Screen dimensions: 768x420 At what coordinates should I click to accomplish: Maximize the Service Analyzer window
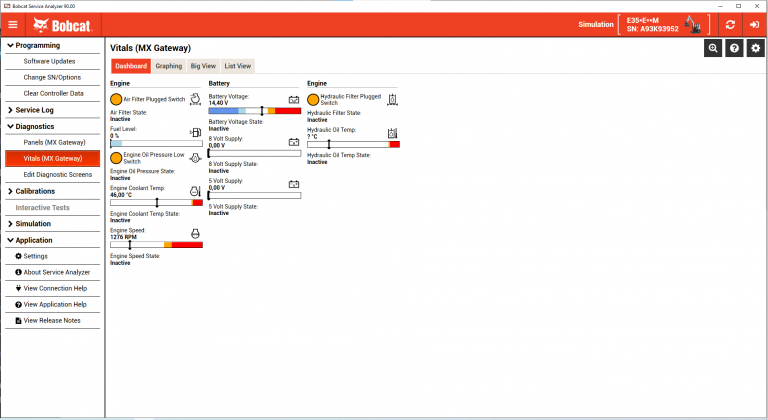click(x=739, y=6)
